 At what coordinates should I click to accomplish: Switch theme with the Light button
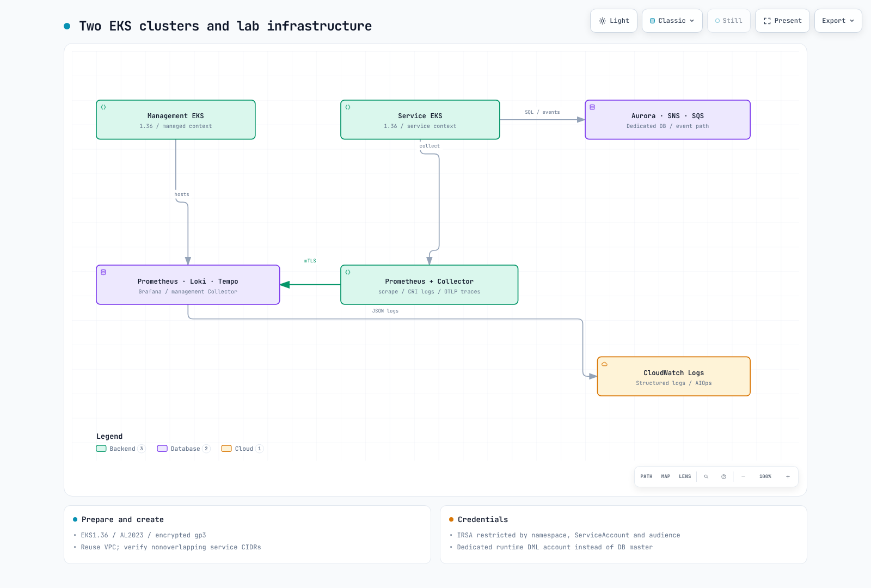coord(614,21)
